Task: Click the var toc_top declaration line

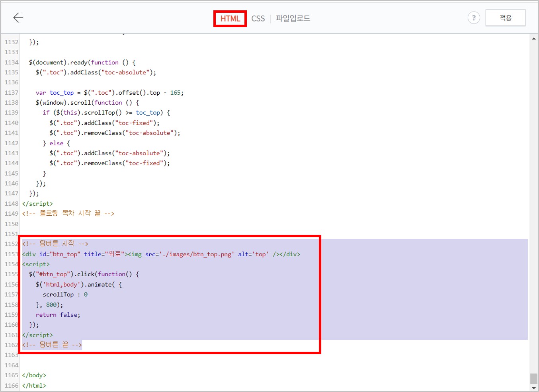Action: (109, 93)
